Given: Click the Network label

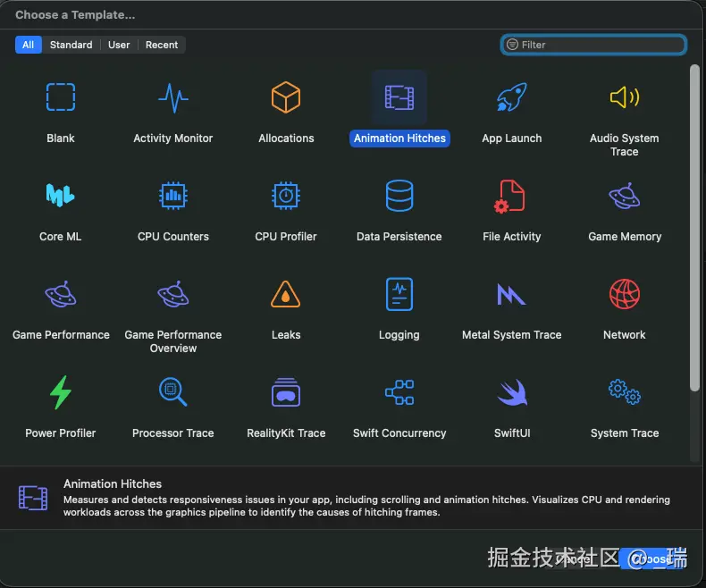Looking at the screenshot, I should pos(625,334).
